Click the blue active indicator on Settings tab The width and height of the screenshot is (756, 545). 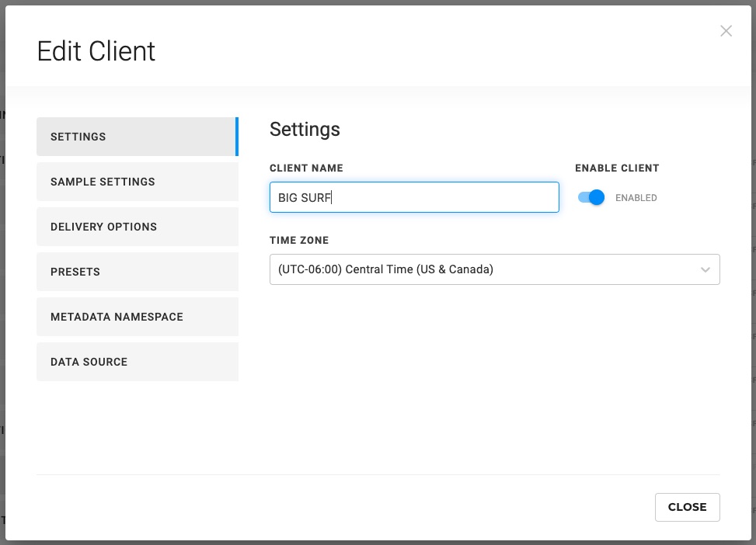(236, 137)
